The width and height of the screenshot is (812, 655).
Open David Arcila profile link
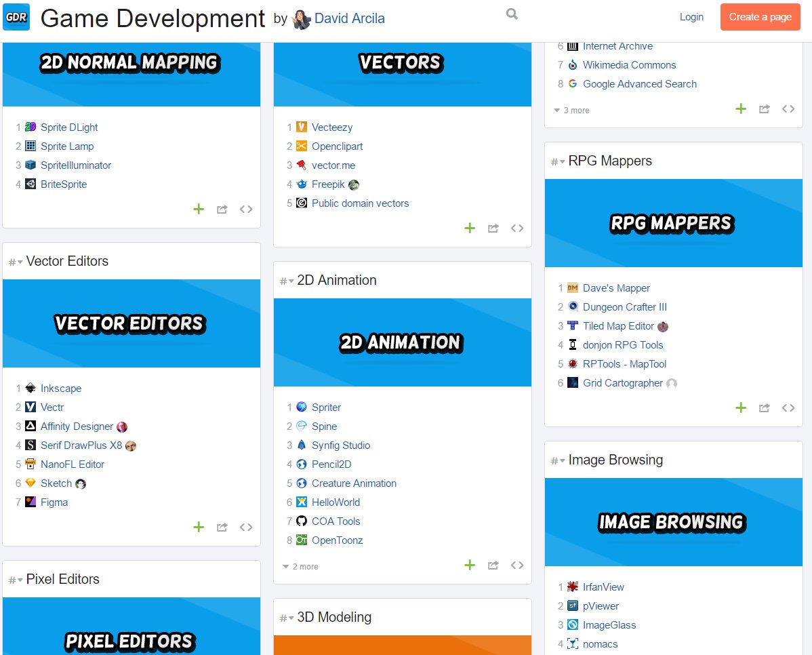point(350,19)
